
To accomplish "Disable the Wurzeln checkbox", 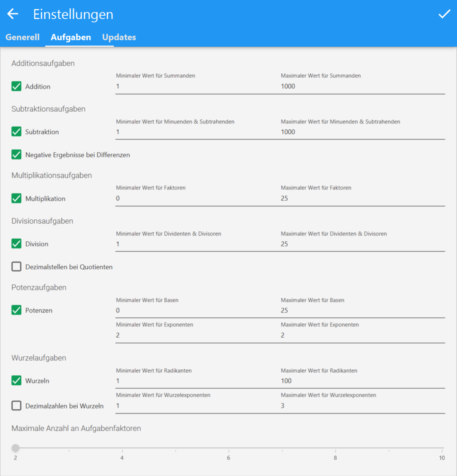I will click(x=16, y=381).
